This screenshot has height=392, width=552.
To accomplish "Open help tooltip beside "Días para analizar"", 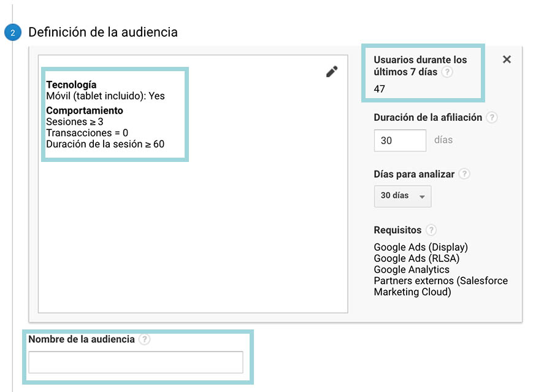I will tap(464, 174).
